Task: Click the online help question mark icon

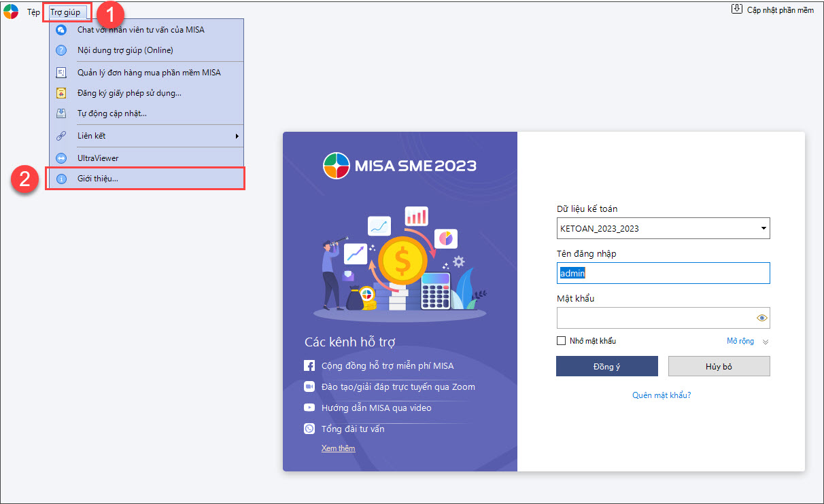Action: tap(61, 50)
